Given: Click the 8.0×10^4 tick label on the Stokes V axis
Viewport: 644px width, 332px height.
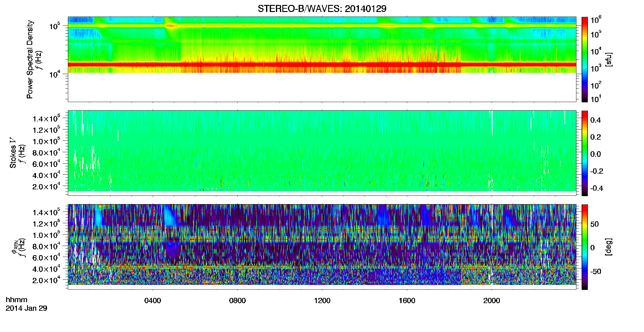Looking at the screenshot, I should (46, 152).
